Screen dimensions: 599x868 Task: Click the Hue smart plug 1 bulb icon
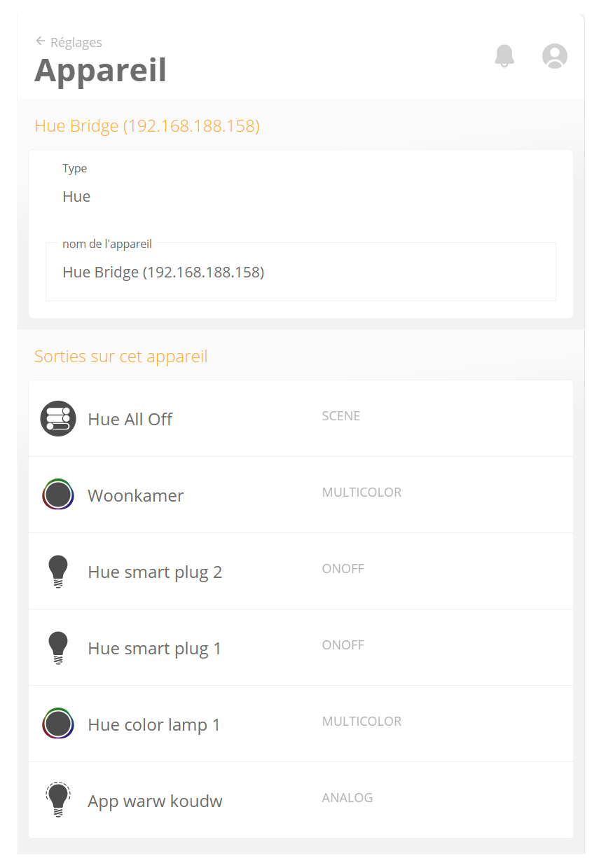coord(57,648)
